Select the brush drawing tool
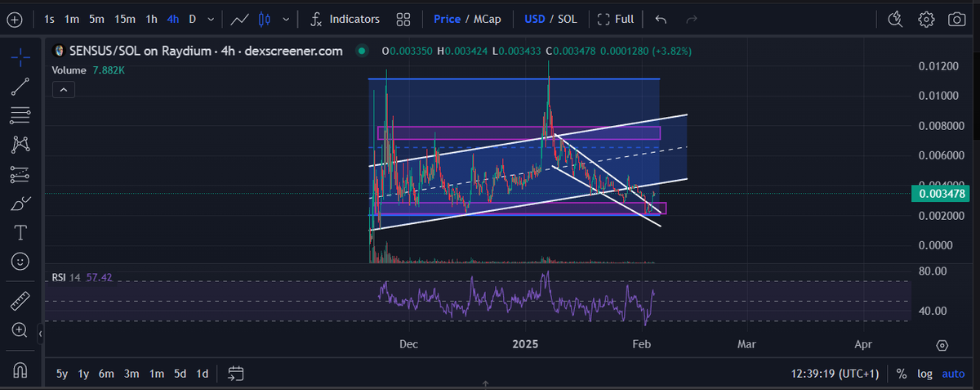The width and height of the screenshot is (980, 390). coord(20,204)
